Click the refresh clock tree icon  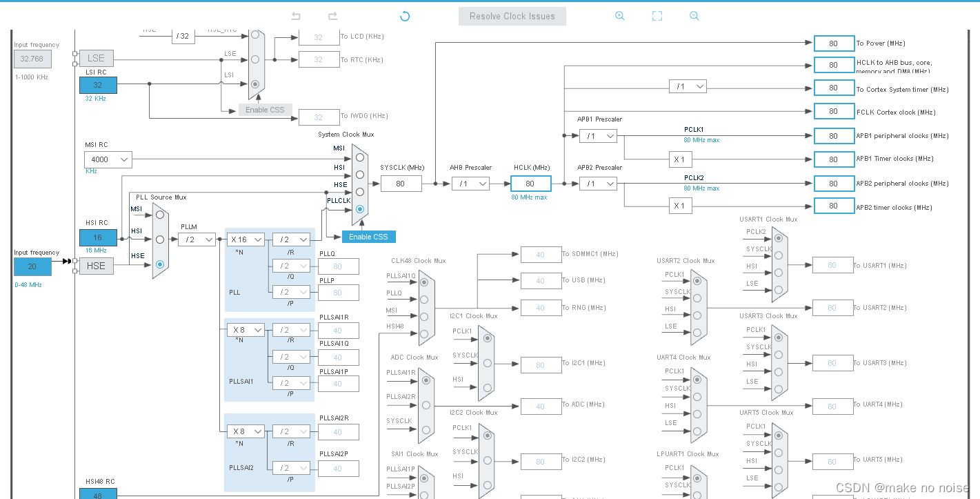click(405, 16)
